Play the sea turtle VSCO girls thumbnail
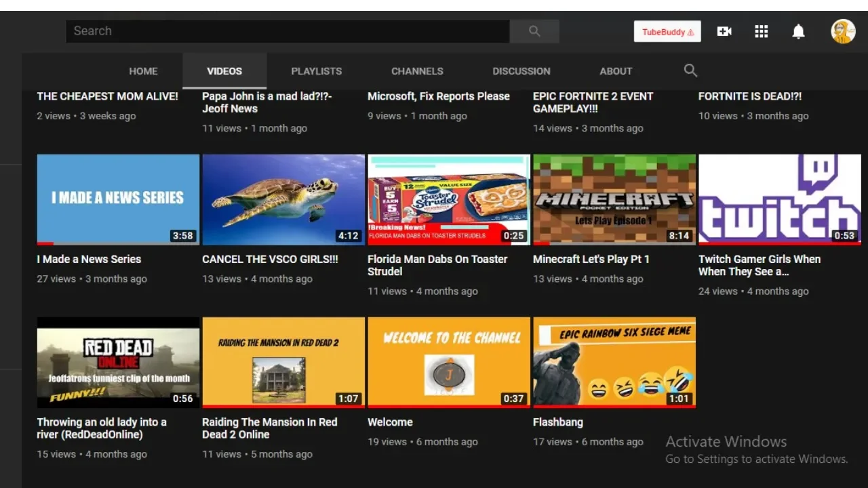The height and width of the screenshot is (488, 868). pos(283,199)
